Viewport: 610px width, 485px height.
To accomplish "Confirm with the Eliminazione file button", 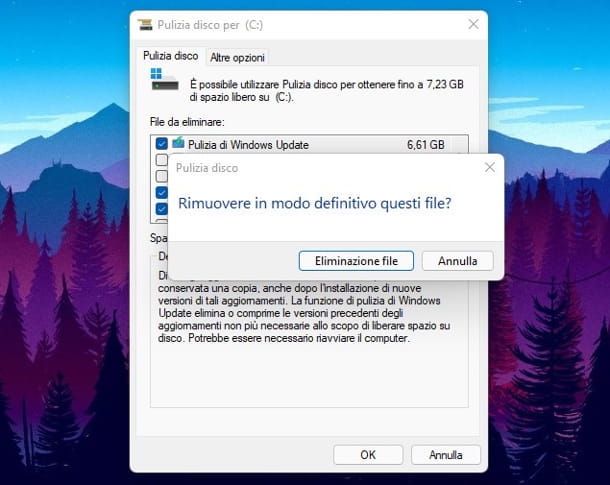I will [x=356, y=261].
